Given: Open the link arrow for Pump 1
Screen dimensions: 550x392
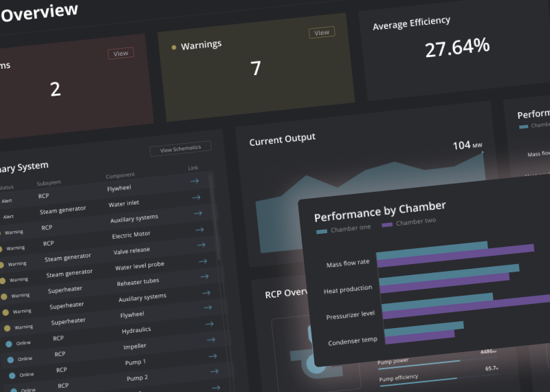Looking at the screenshot, I should point(213,356).
